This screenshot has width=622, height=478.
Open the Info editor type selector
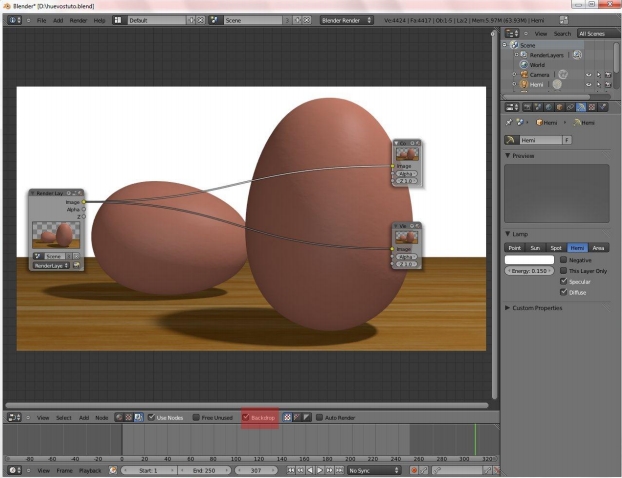pyautogui.click(x=14, y=20)
